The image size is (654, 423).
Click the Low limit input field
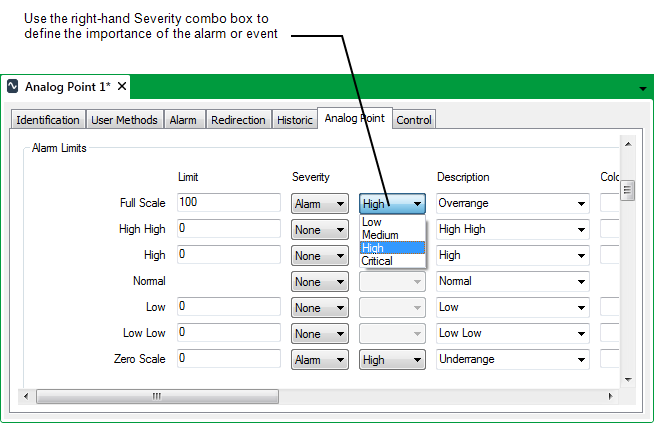[228, 307]
